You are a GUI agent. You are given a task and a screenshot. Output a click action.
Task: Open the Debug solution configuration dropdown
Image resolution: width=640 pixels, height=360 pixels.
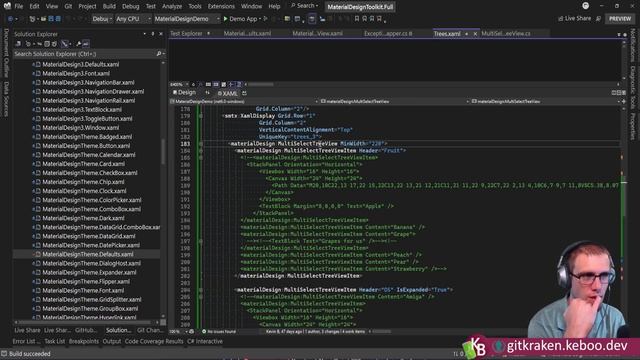coord(102,19)
